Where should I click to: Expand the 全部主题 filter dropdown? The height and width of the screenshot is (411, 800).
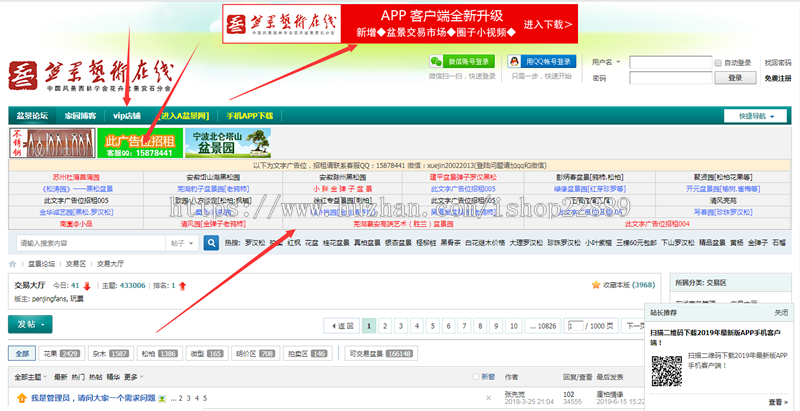click(30, 377)
